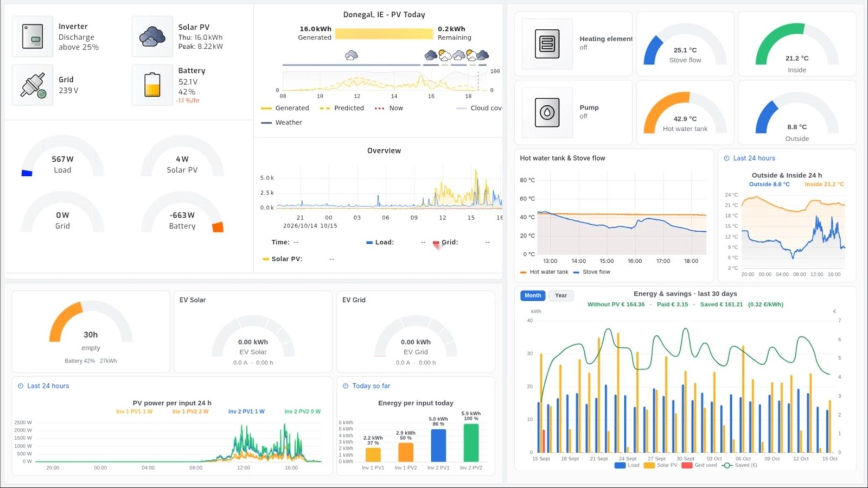Screen dimensions: 868x488
Task: Toggle Grid used series in savings legend
Action: coord(699,465)
